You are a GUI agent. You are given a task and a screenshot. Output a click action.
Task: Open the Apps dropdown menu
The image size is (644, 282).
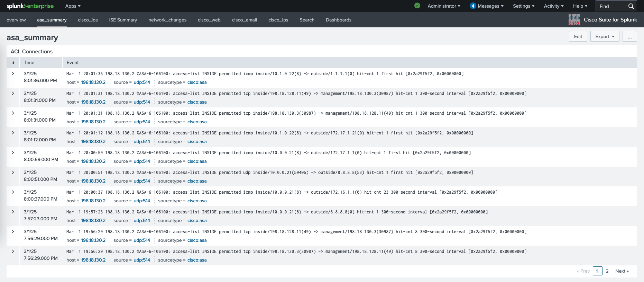73,6
